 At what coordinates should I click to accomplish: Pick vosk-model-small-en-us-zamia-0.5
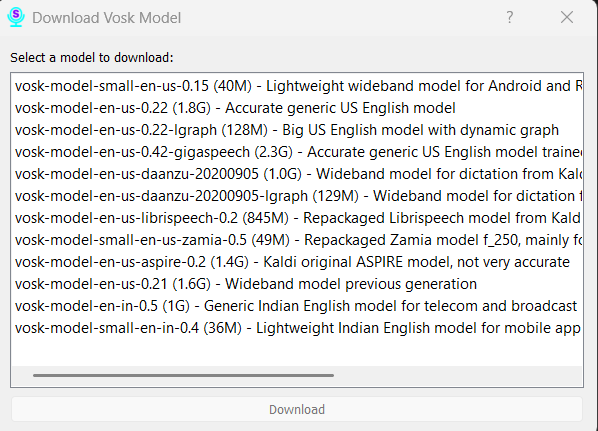click(x=297, y=240)
